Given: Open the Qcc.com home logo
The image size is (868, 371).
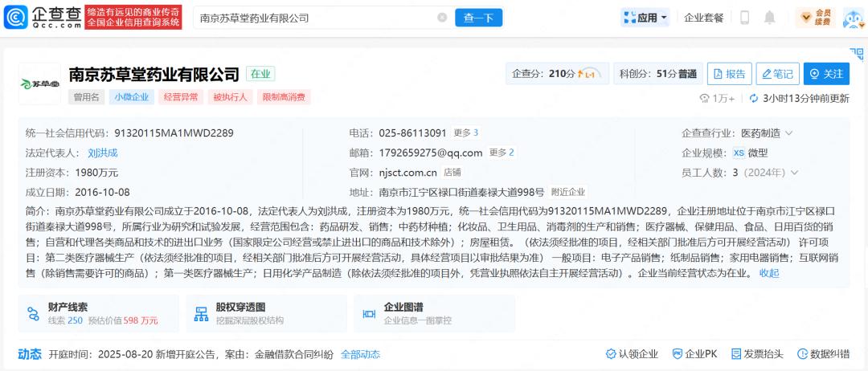Looking at the screenshot, I should 43,17.
